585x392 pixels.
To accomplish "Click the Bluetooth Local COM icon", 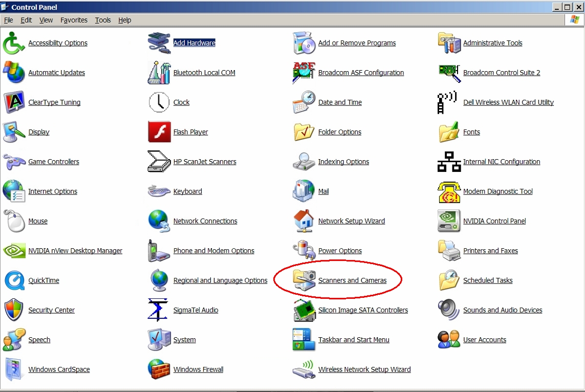I will pyautogui.click(x=159, y=72).
